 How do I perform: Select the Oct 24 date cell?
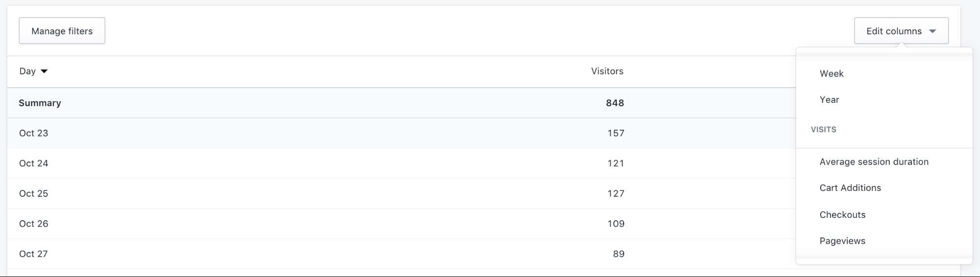[33, 163]
